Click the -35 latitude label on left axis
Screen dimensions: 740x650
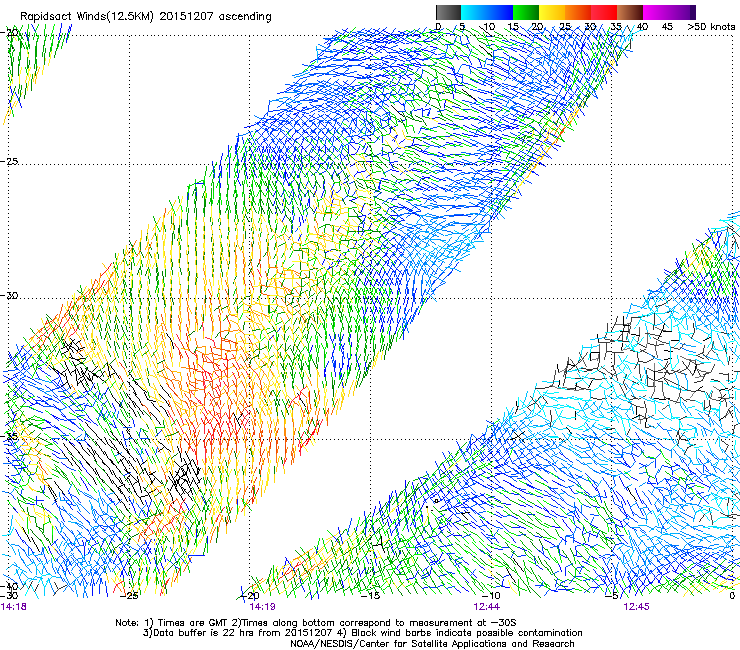click(x=9, y=436)
